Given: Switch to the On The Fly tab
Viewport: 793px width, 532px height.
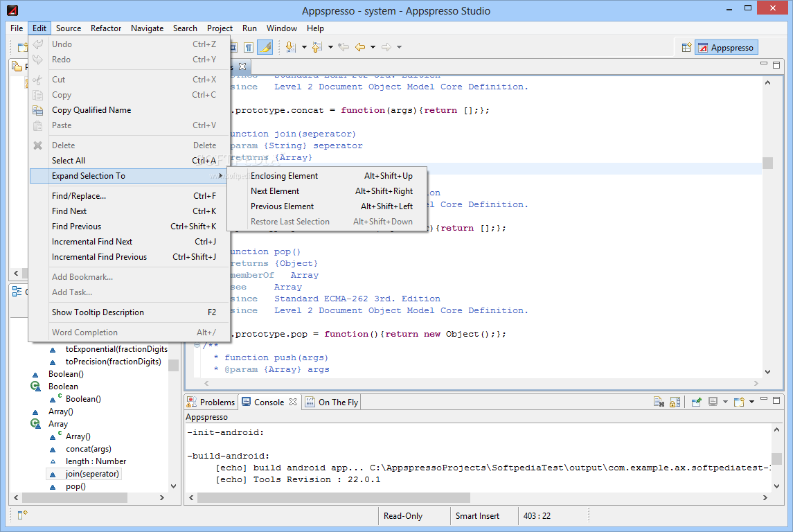Looking at the screenshot, I should 332,402.
